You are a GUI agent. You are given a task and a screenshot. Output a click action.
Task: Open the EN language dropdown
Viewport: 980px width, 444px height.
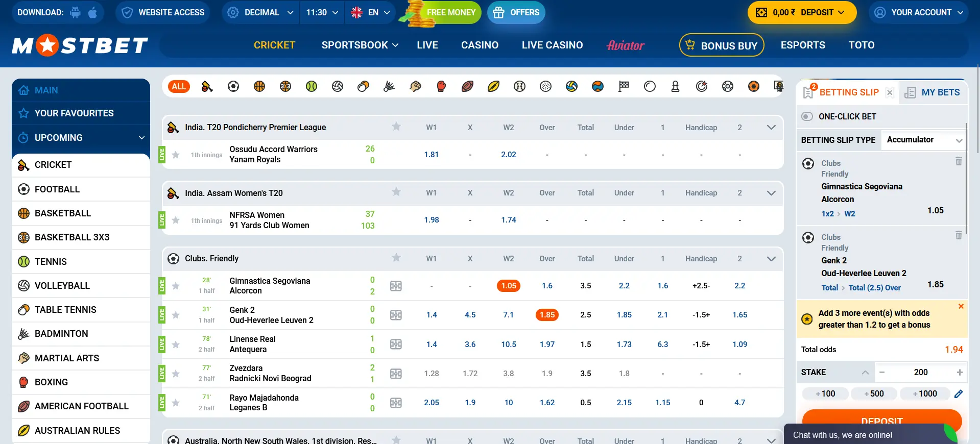371,12
